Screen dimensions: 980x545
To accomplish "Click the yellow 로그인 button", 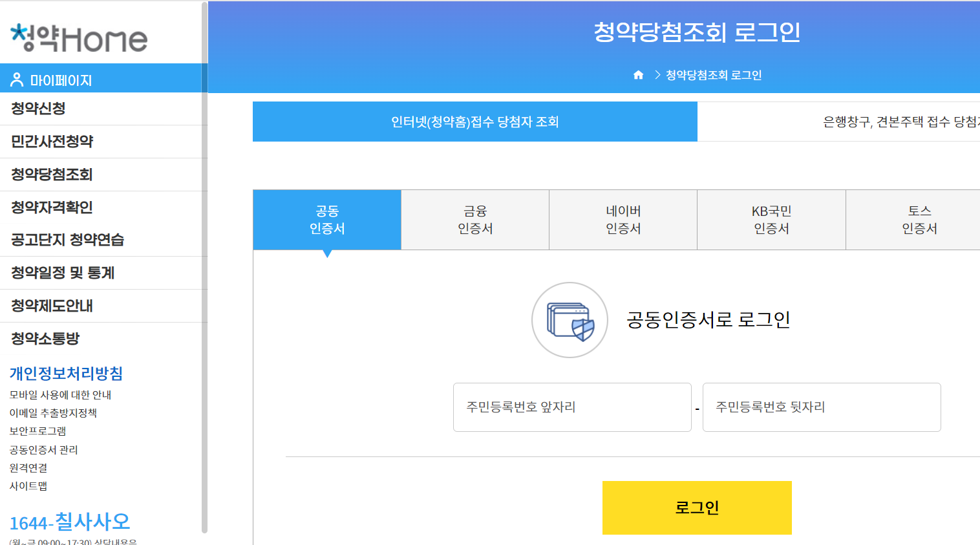I will click(696, 508).
